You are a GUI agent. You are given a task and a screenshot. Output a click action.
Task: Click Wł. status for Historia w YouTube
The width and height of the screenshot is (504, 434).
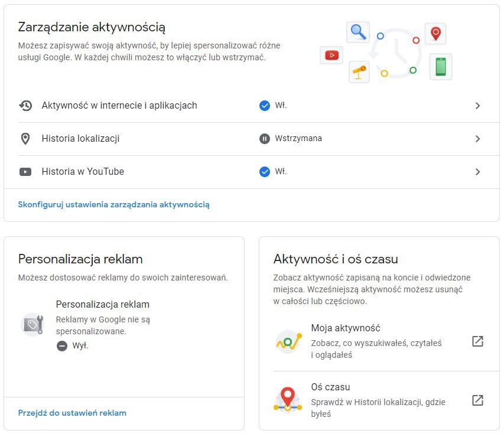click(281, 172)
